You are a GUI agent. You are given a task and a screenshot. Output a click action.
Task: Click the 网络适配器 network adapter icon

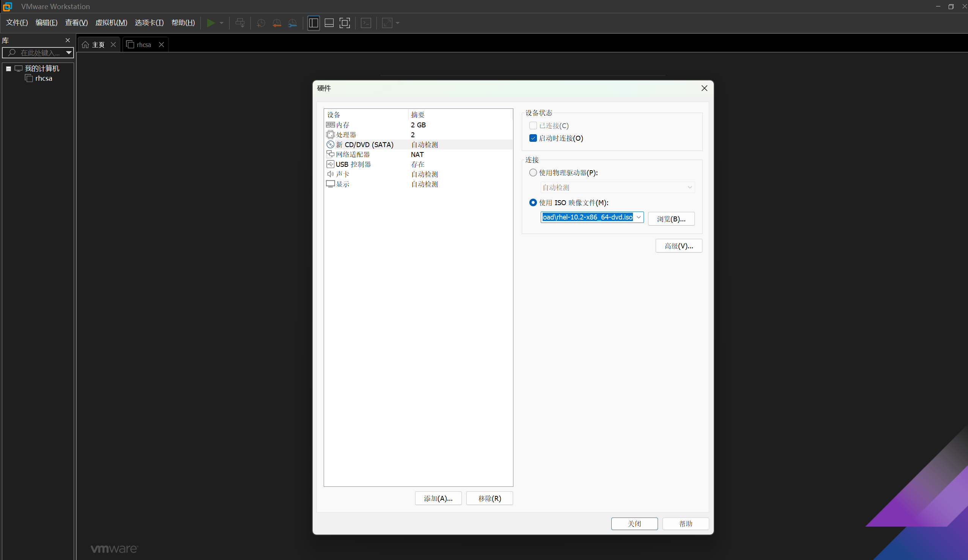coord(331,154)
